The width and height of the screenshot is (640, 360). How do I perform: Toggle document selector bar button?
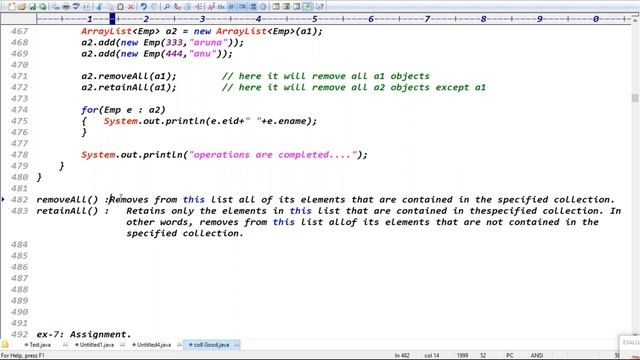(297, 7)
